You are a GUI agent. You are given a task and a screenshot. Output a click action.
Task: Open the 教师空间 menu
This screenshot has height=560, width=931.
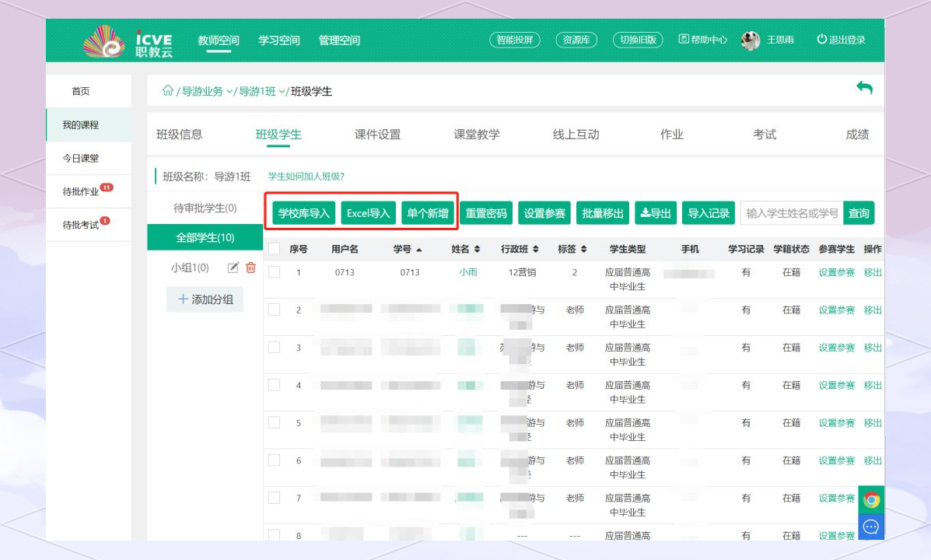pos(219,40)
